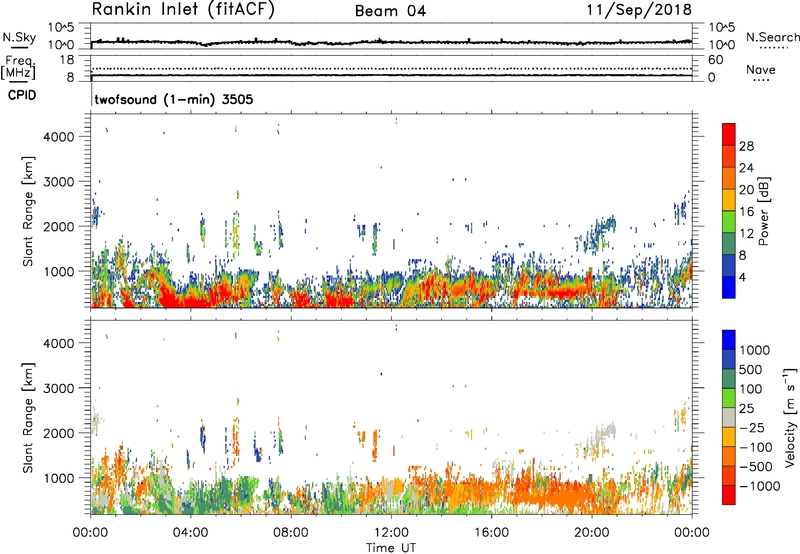The width and height of the screenshot is (800, 554).
Task: Click the 'Rankin Inlet (fitACF)' title
Action: [x=183, y=10]
